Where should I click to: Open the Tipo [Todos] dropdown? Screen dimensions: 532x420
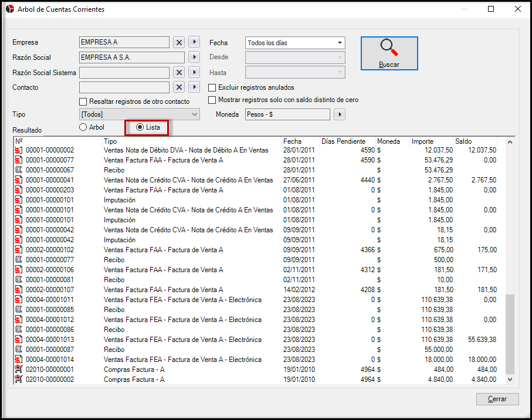pyautogui.click(x=140, y=114)
